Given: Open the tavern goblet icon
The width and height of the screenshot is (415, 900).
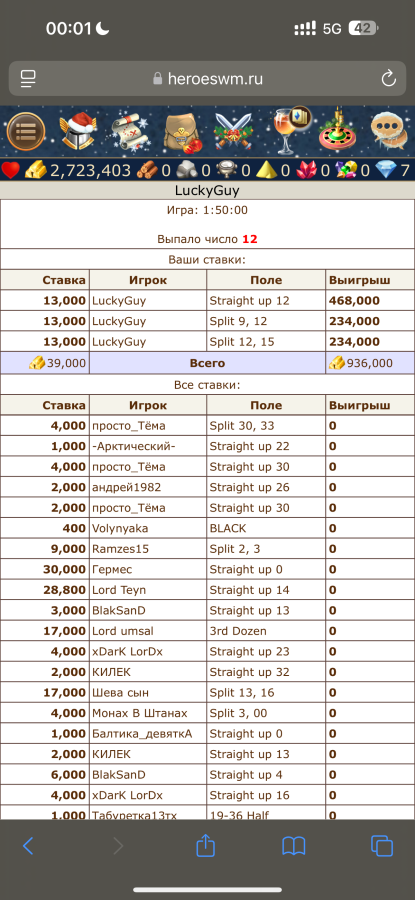Looking at the screenshot, I should 289,130.
